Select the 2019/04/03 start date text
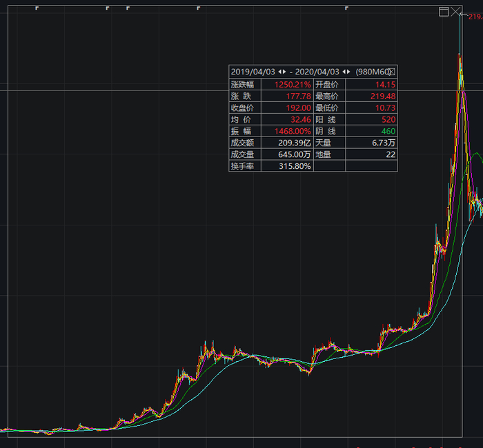 [253, 72]
